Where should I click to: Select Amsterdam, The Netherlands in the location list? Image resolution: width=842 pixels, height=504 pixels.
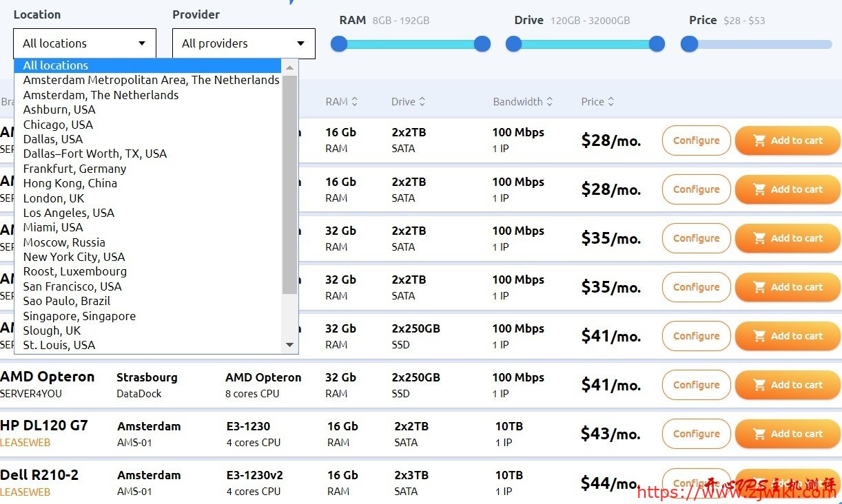pyautogui.click(x=101, y=95)
